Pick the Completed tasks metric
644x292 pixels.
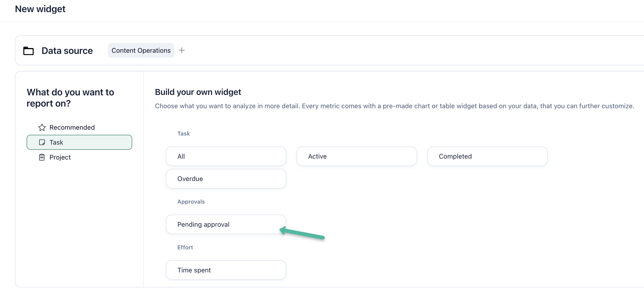487,156
